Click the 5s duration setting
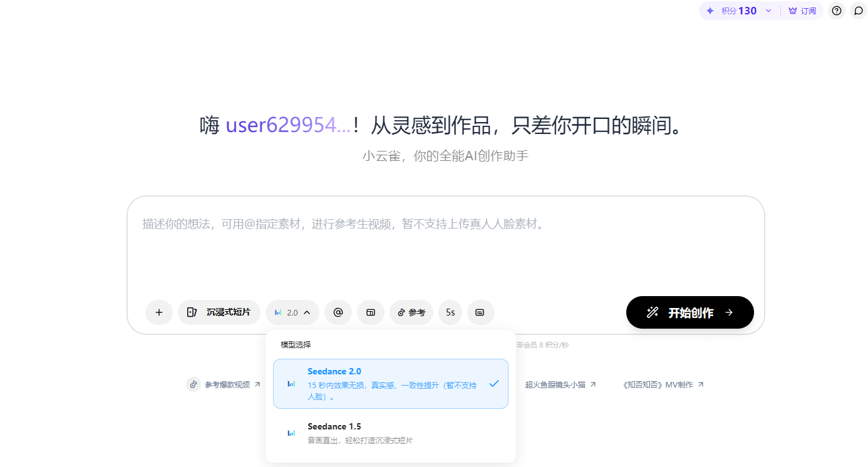Screen dimensions: 868x467 (450, 312)
